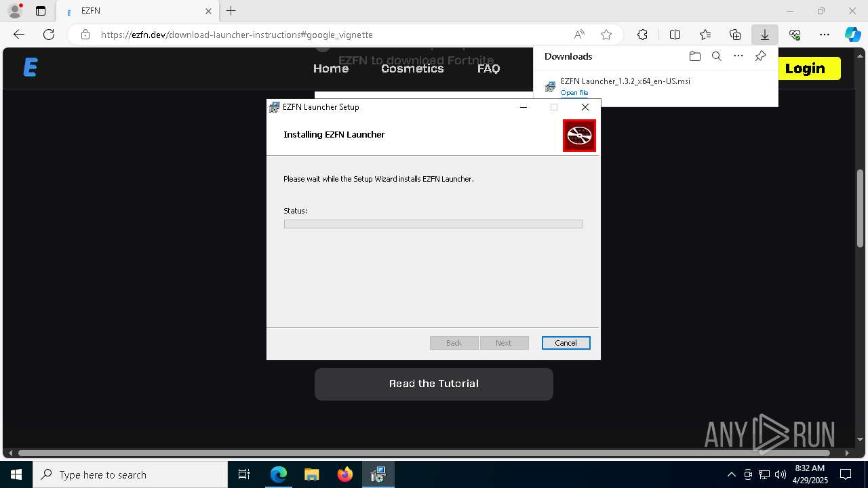This screenshot has height=488, width=868.
Task: Click the taskbar search box
Action: [130, 474]
